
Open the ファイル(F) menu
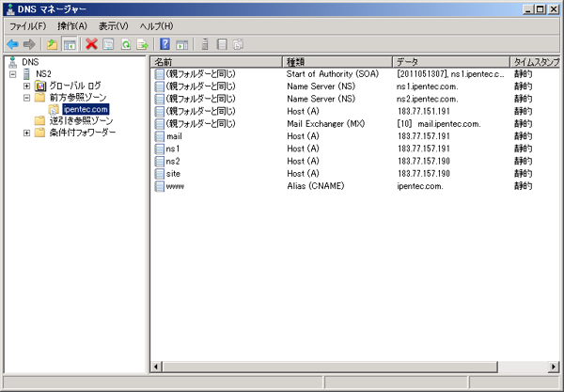pos(27,26)
